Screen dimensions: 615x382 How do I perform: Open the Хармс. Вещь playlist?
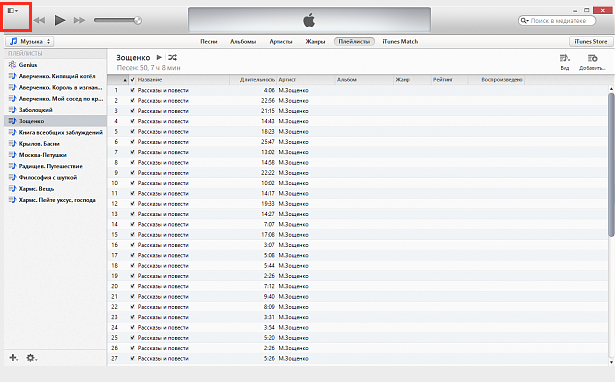click(55, 189)
